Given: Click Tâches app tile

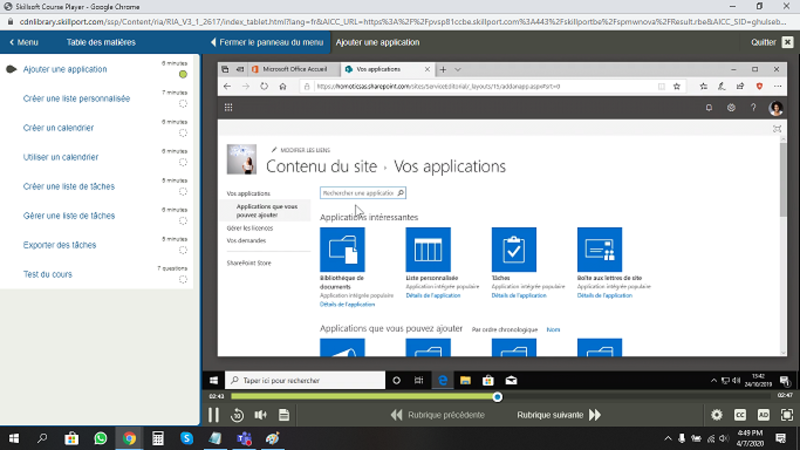Looking at the screenshot, I should [514, 249].
